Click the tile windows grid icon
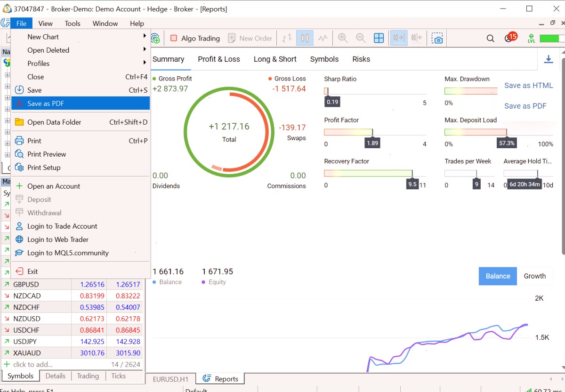The width and height of the screenshot is (565, 392). [x=379, y=38]
